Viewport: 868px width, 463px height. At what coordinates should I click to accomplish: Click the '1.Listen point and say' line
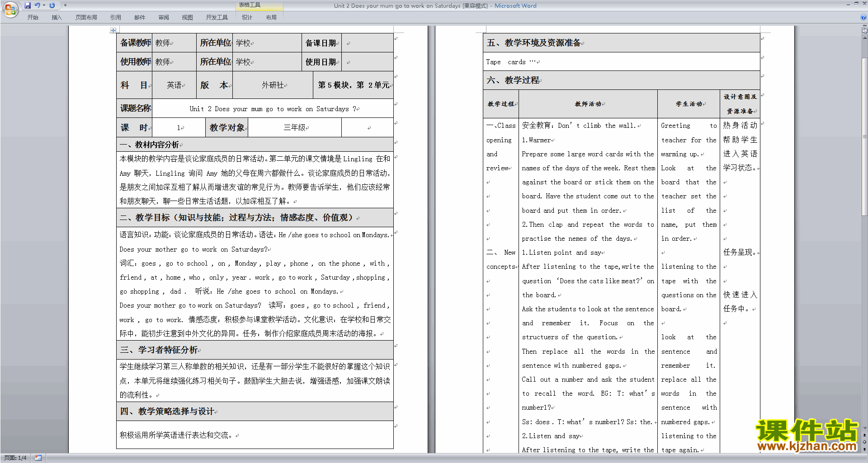pos(561,253)
